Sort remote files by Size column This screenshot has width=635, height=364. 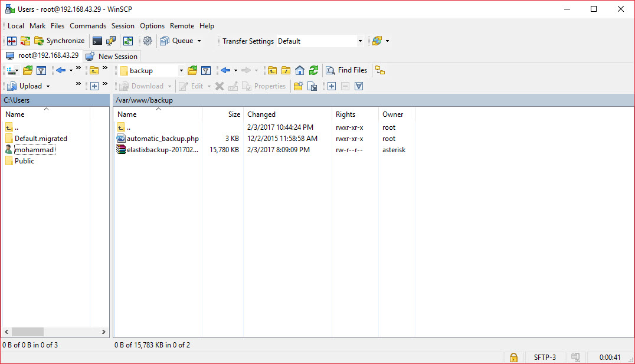tap(222, 114)
